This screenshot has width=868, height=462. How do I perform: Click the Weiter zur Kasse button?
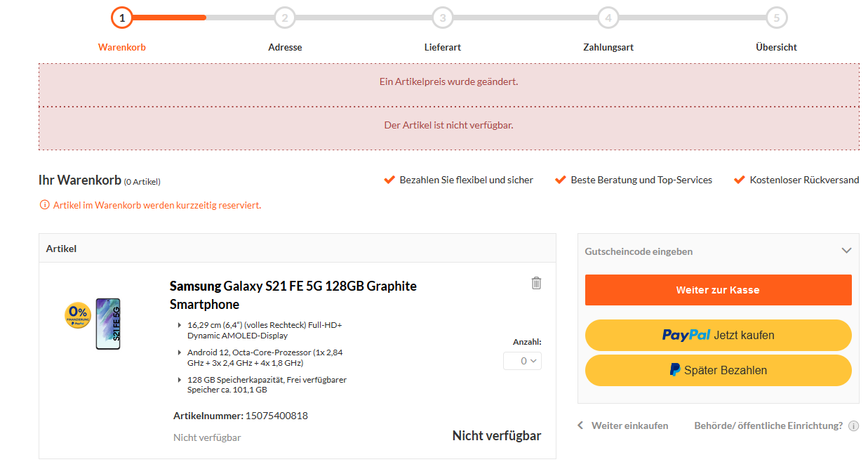pos(718,290)
